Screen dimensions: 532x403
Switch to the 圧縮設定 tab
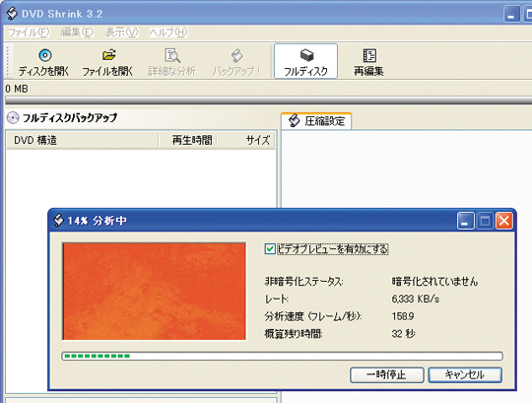[316, 121]
